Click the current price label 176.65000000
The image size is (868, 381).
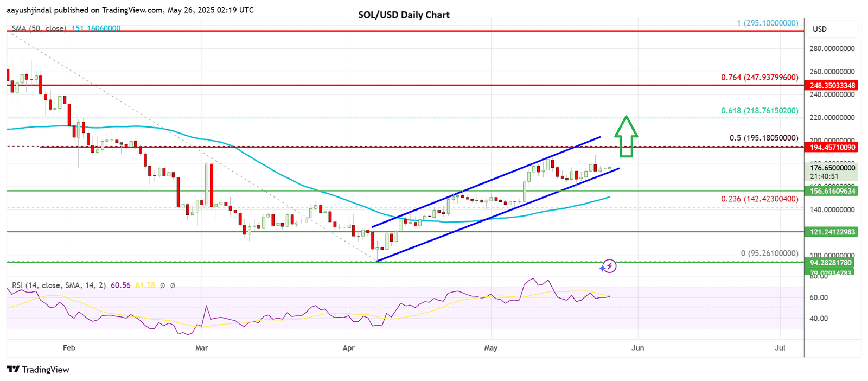point(832,168)
